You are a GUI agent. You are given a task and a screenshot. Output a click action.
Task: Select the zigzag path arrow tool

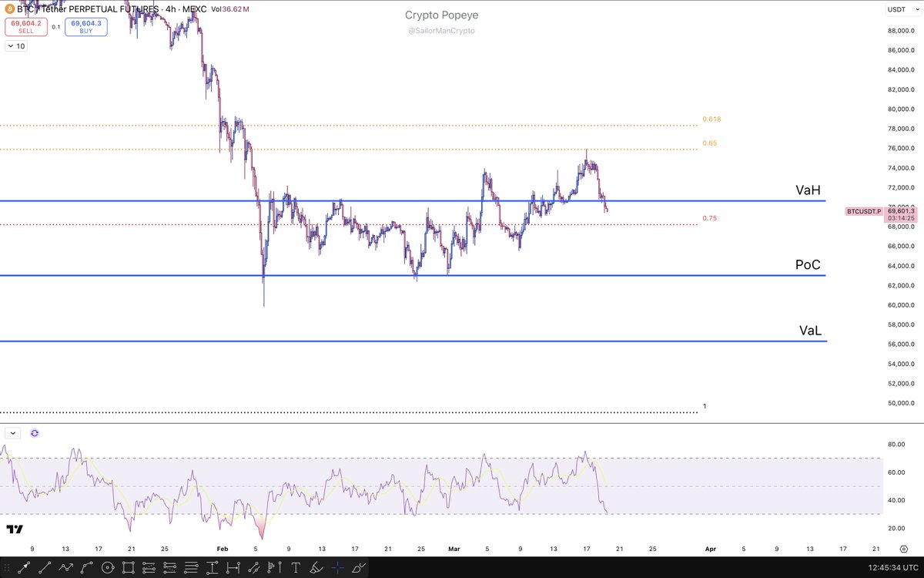(65, 568)
